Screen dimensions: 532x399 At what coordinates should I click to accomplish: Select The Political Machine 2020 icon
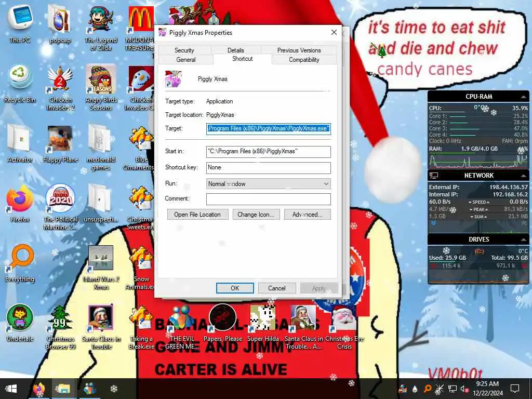[x=60, y=208]
